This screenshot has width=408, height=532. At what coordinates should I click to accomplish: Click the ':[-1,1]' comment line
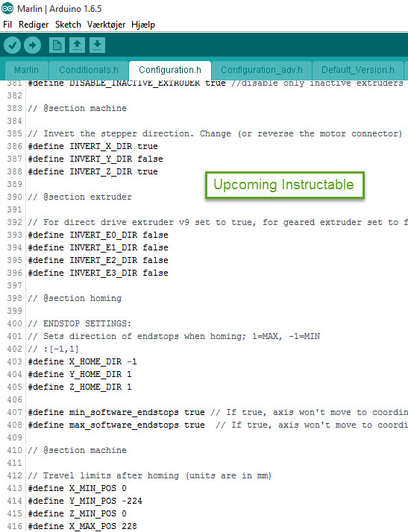[54, 349]
